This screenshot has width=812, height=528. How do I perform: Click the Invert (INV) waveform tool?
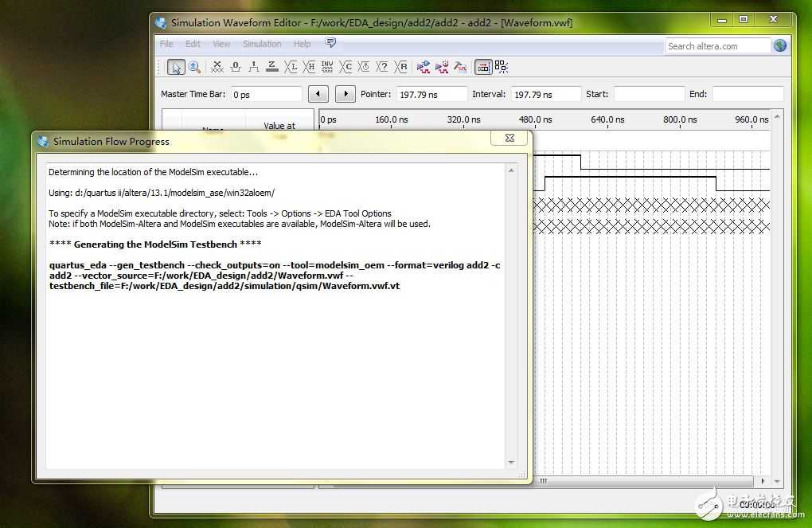(327, 67)
